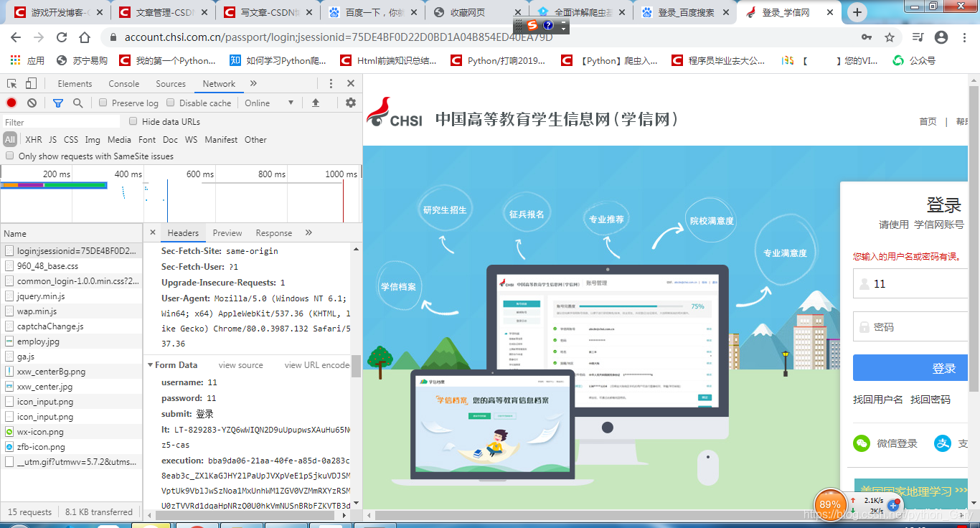The height and width of the screenshot is (528, 980).
Task: Open saved password key icon
Action: tap(867, 37)
